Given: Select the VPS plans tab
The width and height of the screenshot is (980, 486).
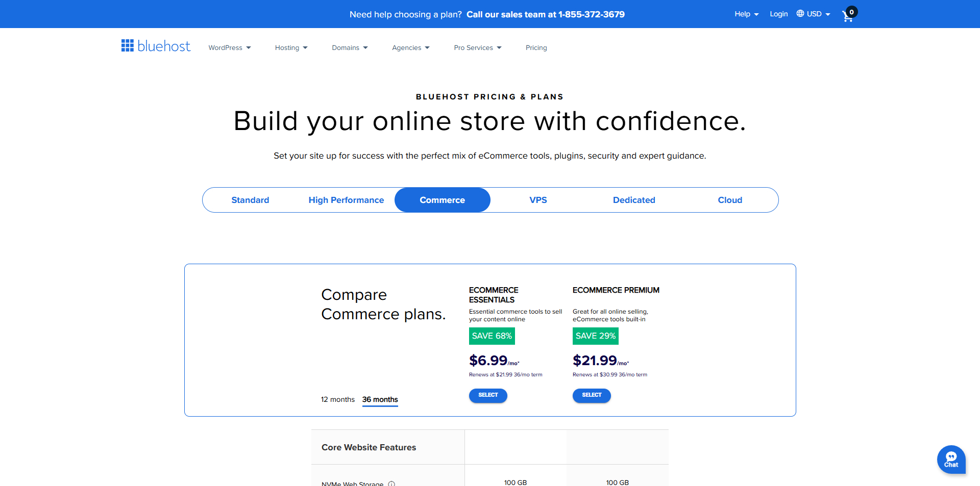Looking at the screenshot, I should pos(538,200).
